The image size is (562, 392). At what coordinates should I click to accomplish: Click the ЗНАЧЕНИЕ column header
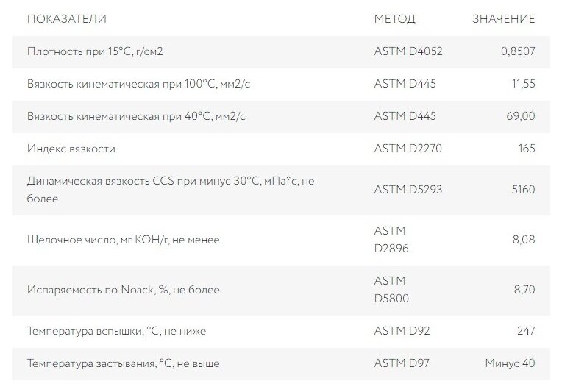[x=503, y=19]
